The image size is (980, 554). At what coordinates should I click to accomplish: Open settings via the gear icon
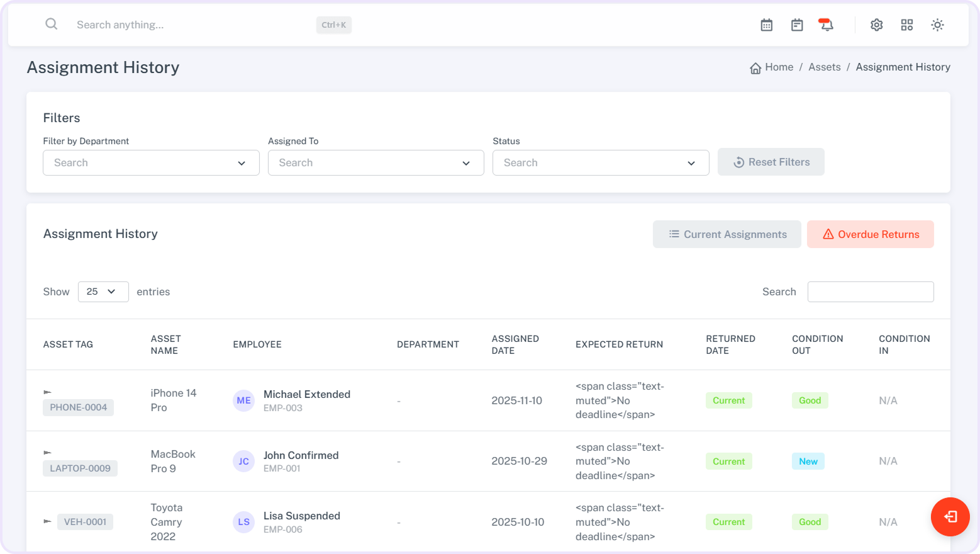pos(876,25)
